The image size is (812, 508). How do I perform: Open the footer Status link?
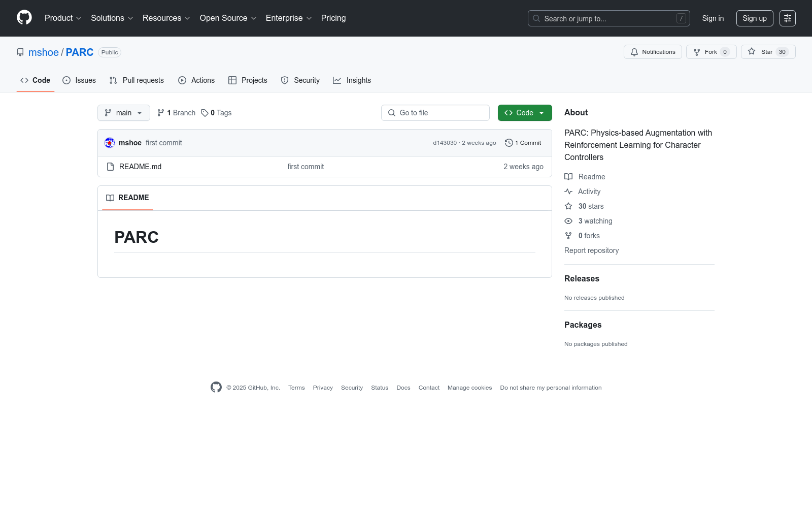(x=380, y=388)
